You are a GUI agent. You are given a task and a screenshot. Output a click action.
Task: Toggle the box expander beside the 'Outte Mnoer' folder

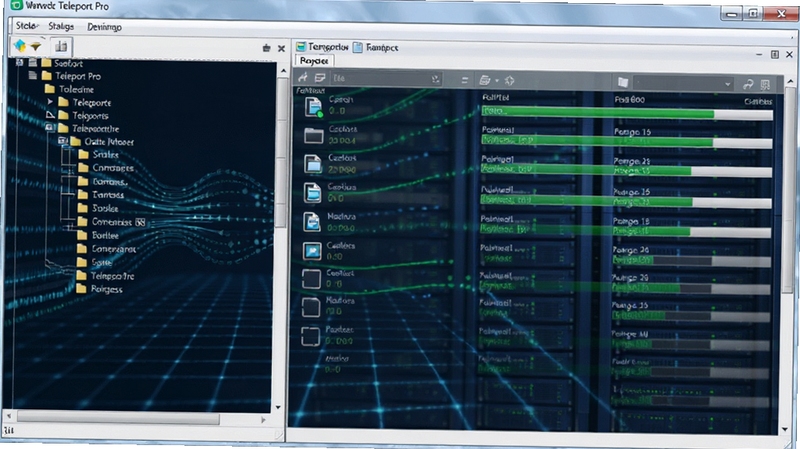click(x=62, y=141)
